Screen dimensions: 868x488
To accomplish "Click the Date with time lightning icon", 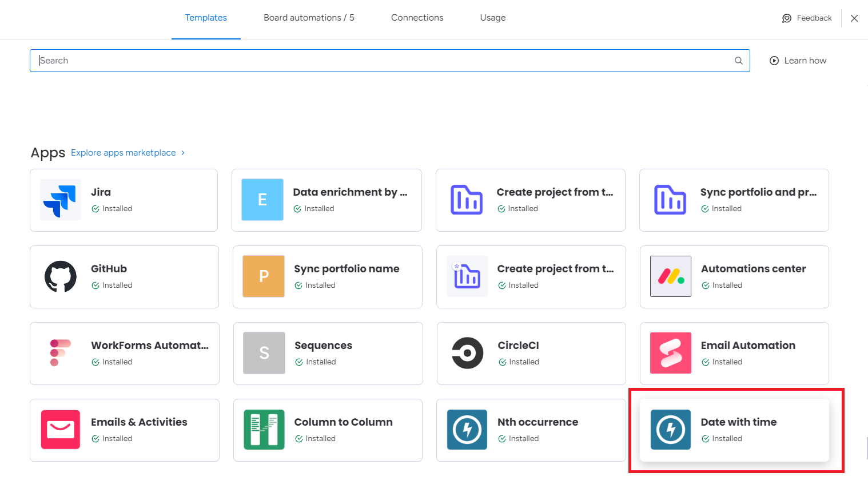I will coord(671,430).
